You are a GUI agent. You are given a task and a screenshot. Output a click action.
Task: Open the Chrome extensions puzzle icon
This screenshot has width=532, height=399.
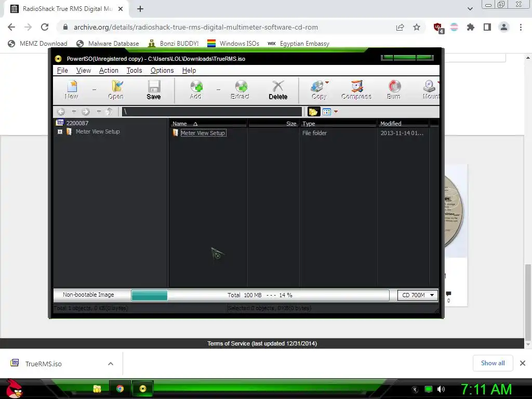470,27
